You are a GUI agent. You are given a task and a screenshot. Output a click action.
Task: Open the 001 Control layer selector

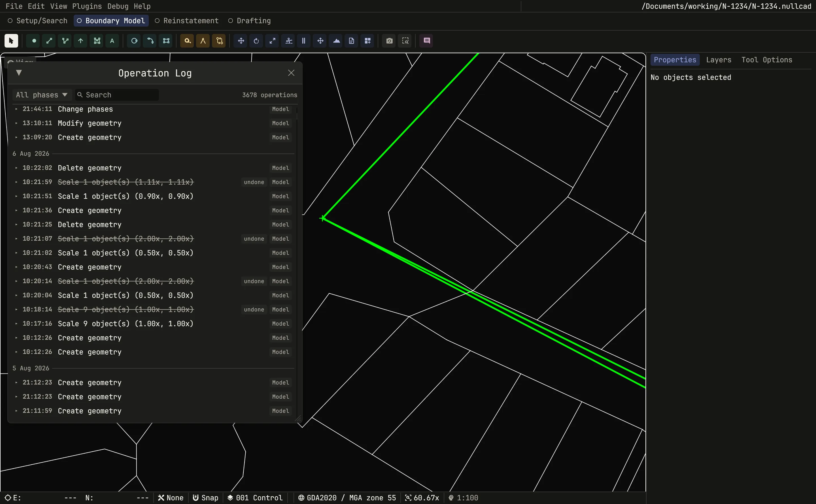(255, 498)
